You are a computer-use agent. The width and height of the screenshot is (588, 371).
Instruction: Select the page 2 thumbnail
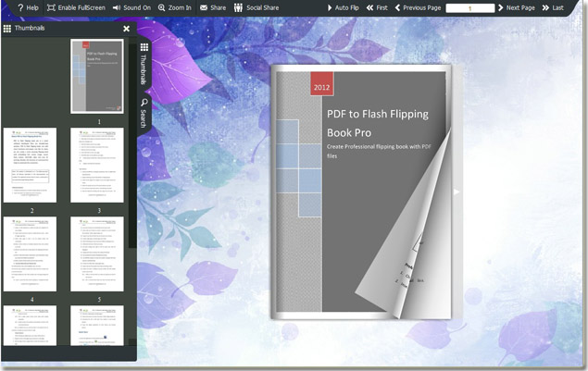(30, 165)
